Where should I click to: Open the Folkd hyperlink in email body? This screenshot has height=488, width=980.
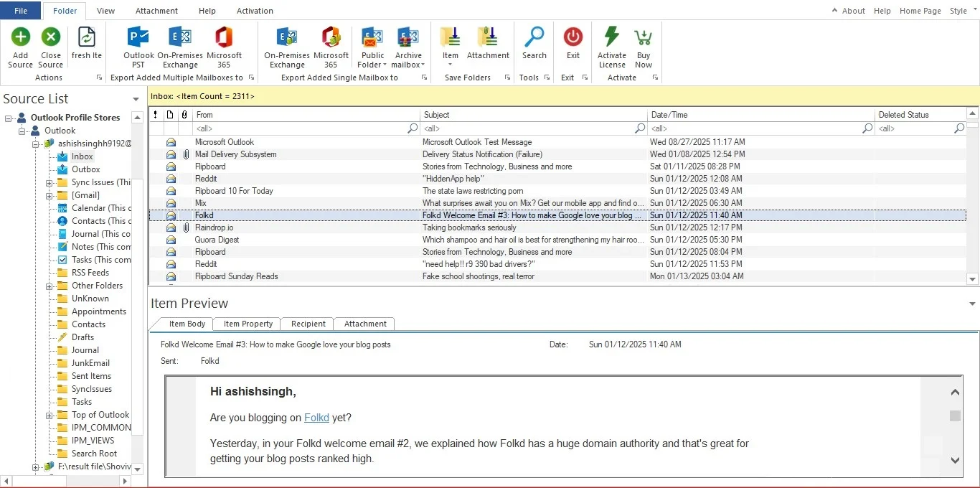pyautogui.click(x=316, y=418)
